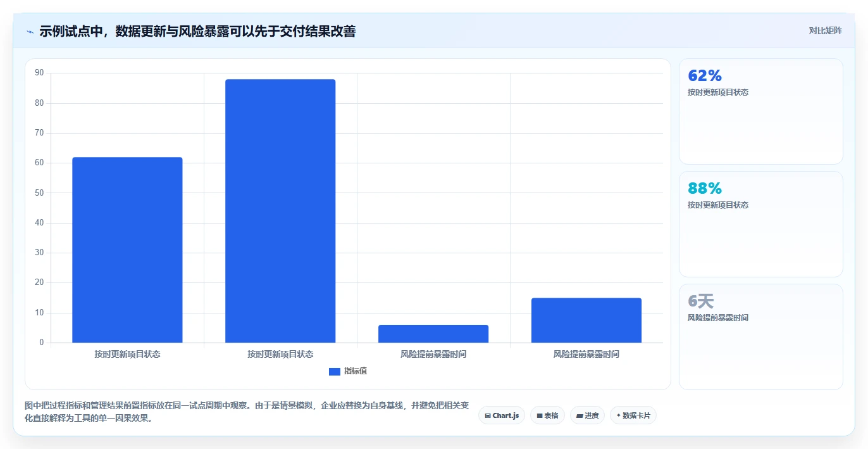Viewport: 868px width, 449px height.
Task: Click the teal 88% card value
Action: tap(705, 188)
